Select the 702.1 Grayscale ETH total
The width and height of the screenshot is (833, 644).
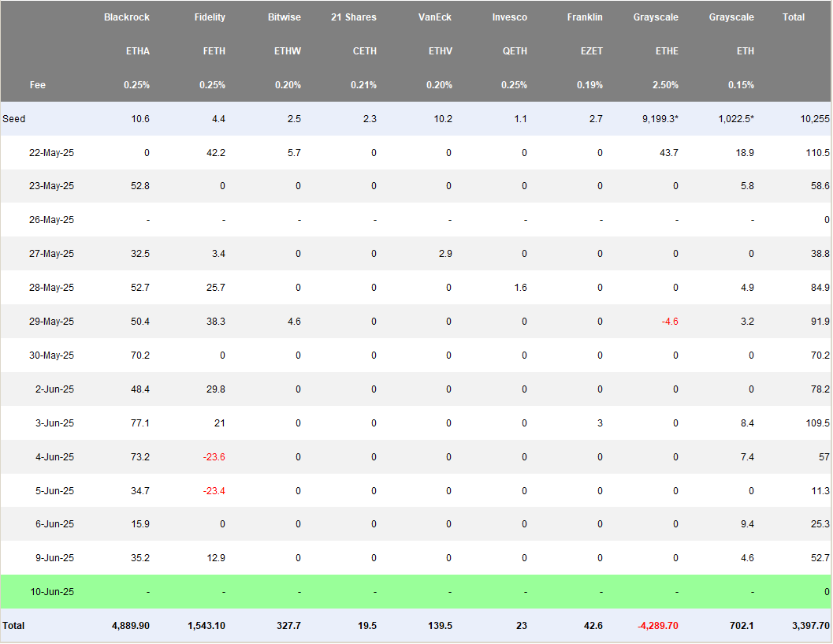(x=742, y=626)
